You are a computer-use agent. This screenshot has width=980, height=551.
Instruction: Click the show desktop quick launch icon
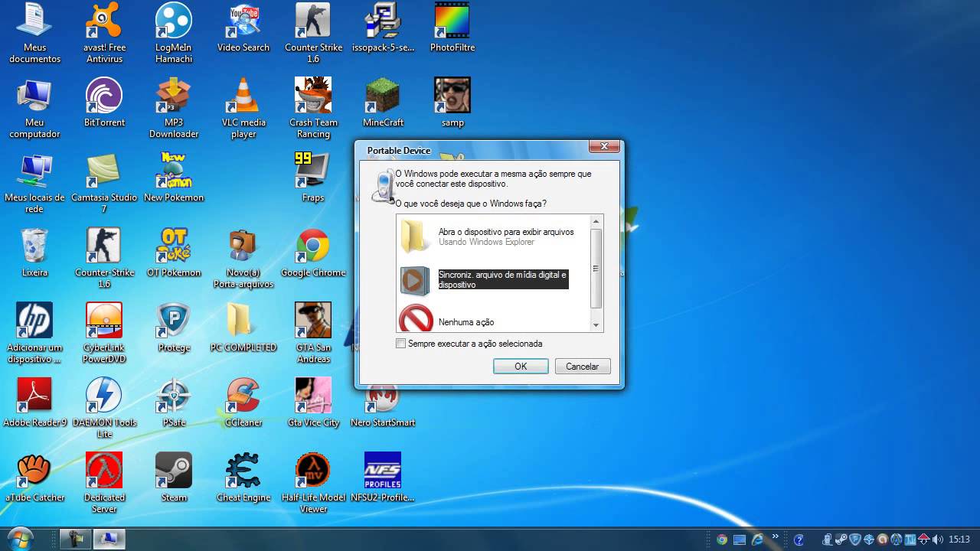[x=740, y=540]
